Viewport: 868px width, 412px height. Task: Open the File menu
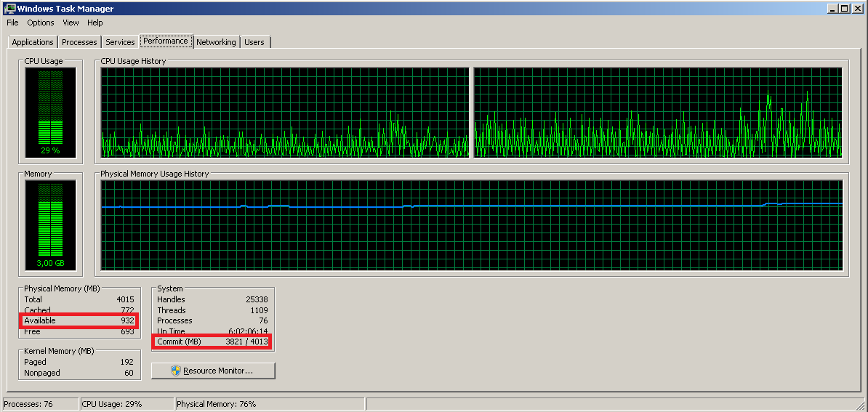point(13,23)
